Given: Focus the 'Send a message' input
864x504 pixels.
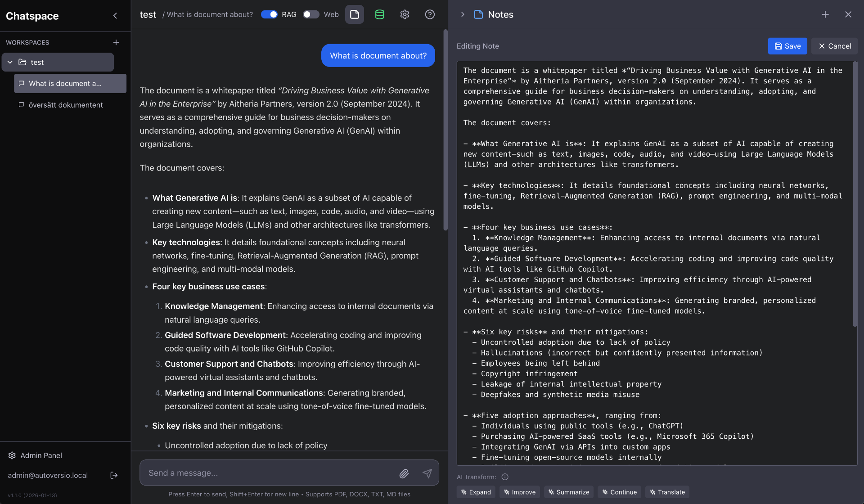Looking at the screenshot, I should pyautogui.click(x=270, y=473).
